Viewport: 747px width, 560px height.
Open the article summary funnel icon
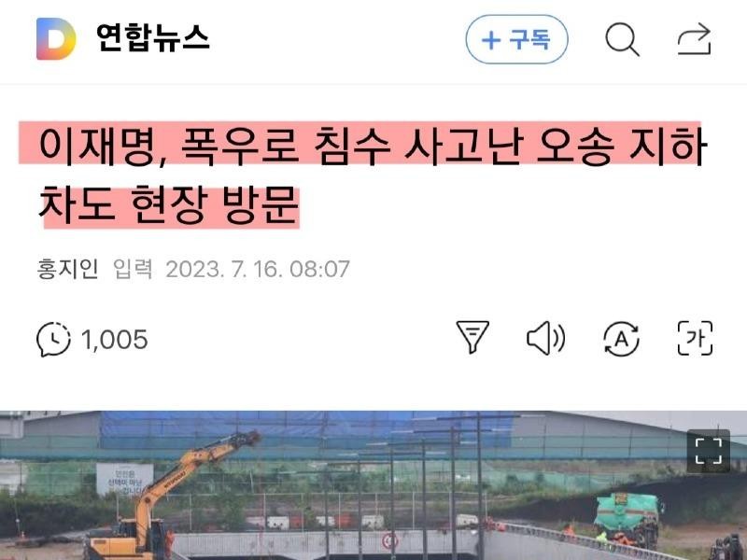pyautogui.click(x=472, y=337)
